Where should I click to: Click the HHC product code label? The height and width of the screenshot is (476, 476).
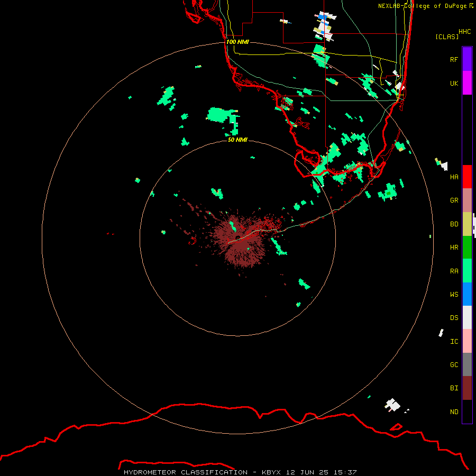[464, 32]
